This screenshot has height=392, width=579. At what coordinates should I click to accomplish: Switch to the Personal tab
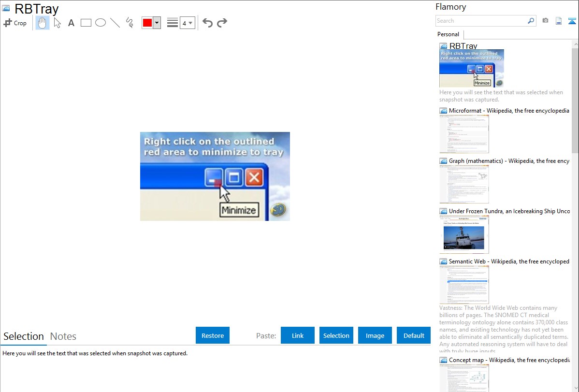448,34
